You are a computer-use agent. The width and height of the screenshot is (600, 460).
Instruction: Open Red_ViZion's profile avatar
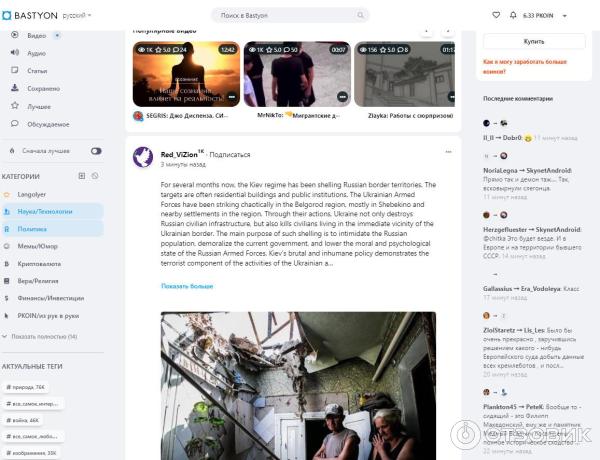click(x=144, y=158)
